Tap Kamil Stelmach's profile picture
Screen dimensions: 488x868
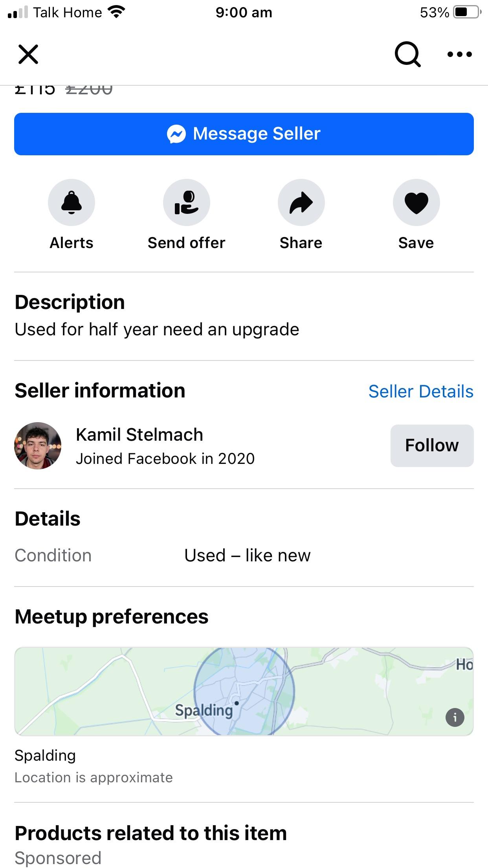tap(38, 446)
